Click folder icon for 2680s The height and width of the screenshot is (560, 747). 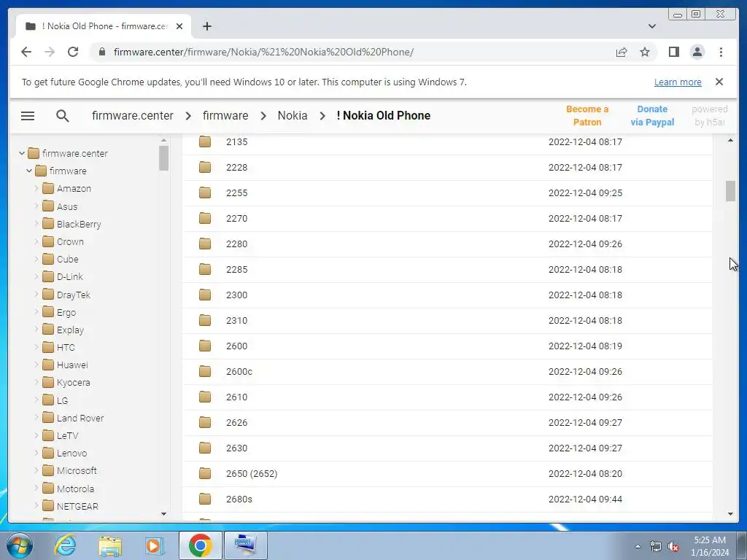click(205, 499)
